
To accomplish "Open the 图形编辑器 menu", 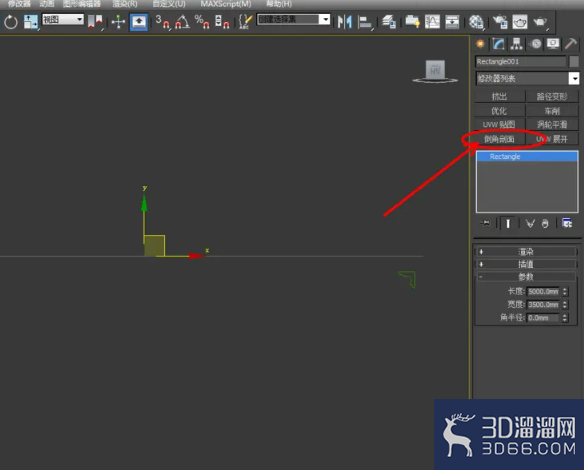I will pos(82,4).
